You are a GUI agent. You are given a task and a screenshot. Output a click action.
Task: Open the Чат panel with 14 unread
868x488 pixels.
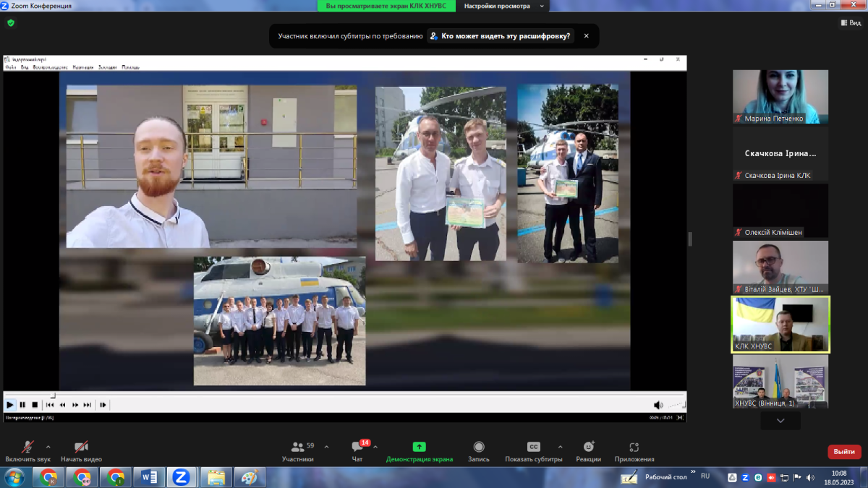[357, 451]
